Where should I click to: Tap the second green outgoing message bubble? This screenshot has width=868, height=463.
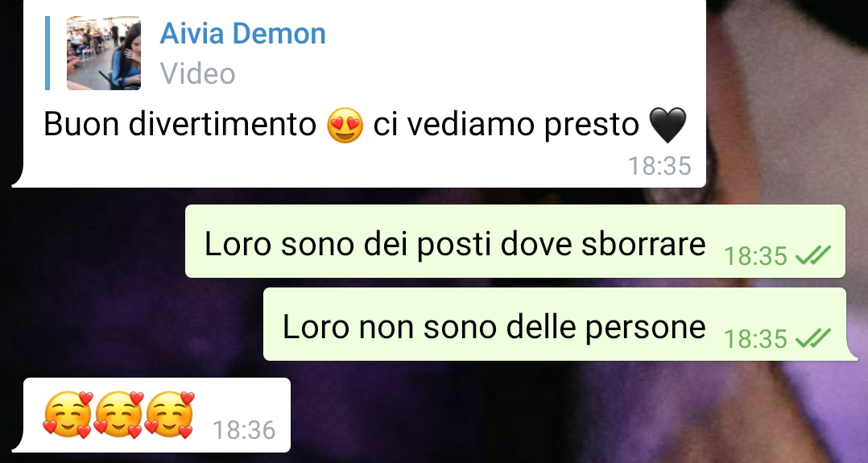coord(555,325)
